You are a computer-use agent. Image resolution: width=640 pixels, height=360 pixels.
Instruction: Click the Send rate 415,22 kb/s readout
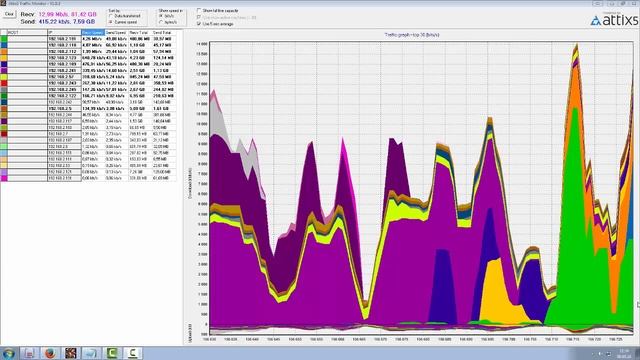[55, 21]
